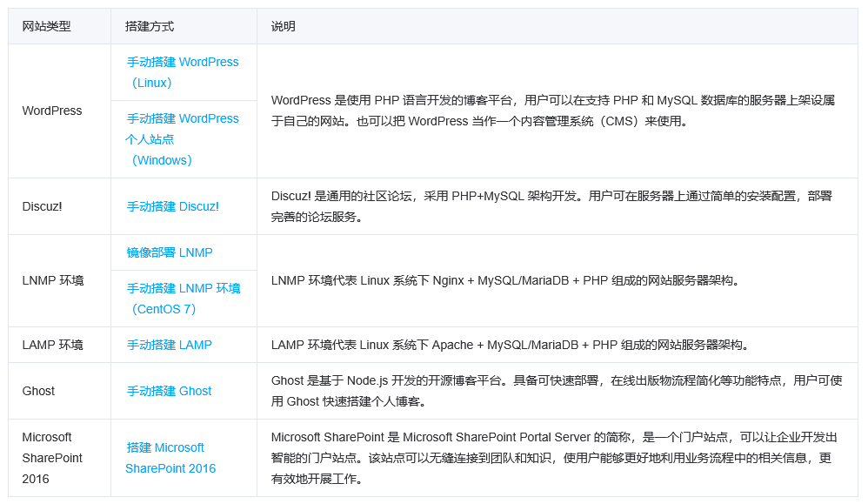Click the WordPress 是使用 PHP description text
The height and width of the screenshot is (504, 868).
click(553, 111)
